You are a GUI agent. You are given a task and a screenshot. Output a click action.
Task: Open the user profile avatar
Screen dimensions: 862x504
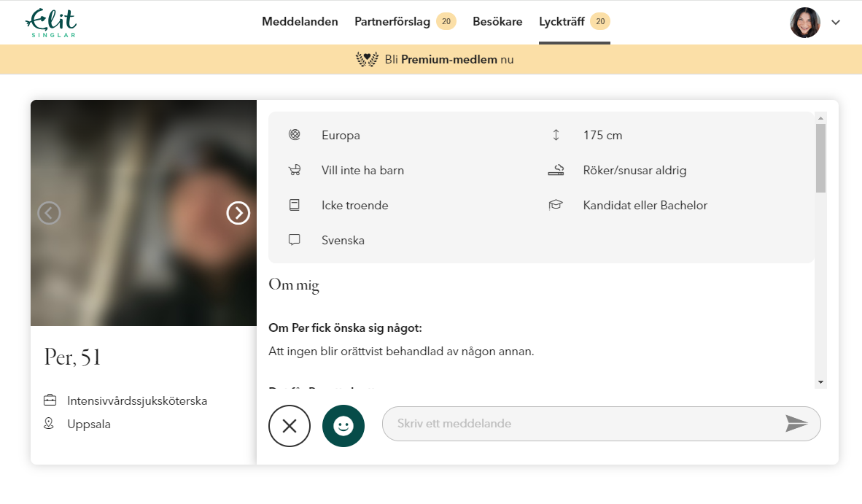(x=805, y=23)
